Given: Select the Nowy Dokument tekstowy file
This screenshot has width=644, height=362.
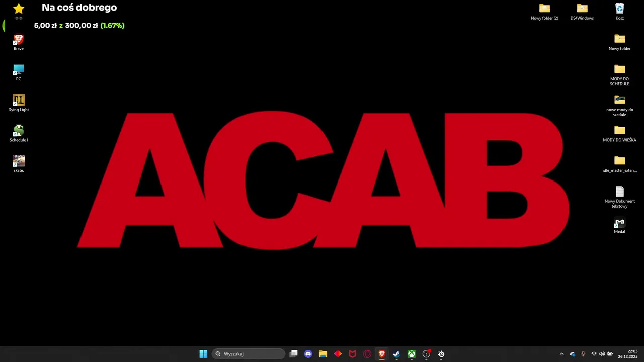Looking at the screenshot, I should 620,197.
